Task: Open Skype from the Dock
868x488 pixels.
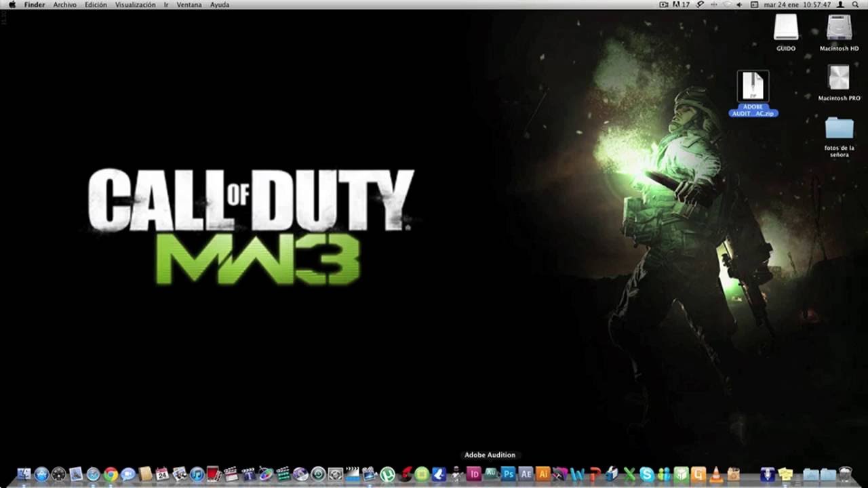Action: [x=646, y=474]
